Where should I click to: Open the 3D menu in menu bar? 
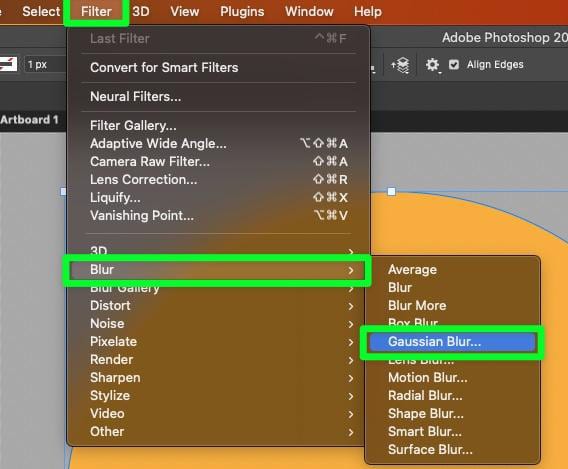tap(141, 12)
